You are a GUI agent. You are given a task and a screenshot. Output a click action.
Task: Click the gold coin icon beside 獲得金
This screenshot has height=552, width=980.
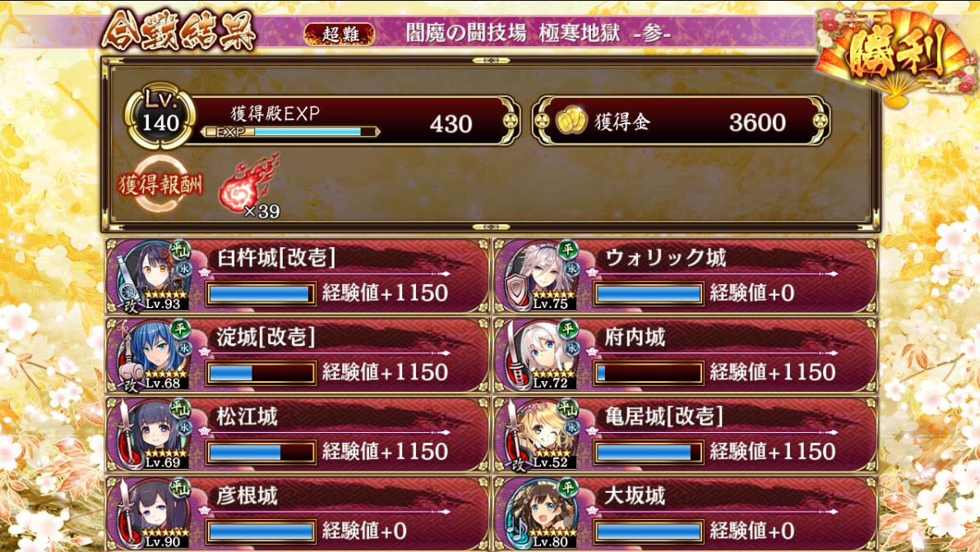pyautogui.click(x=571, y=121)
